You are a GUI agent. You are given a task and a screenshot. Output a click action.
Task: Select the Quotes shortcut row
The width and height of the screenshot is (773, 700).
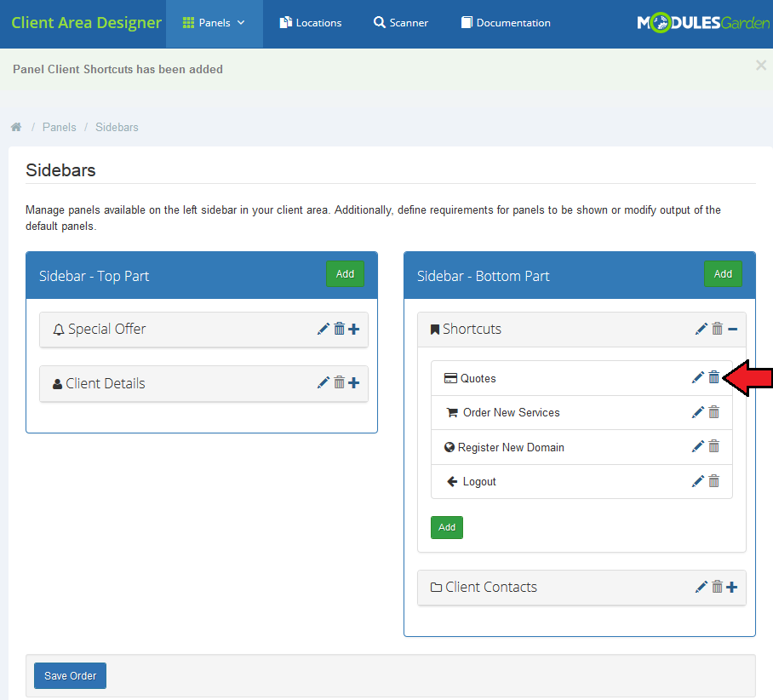point(581,378)
